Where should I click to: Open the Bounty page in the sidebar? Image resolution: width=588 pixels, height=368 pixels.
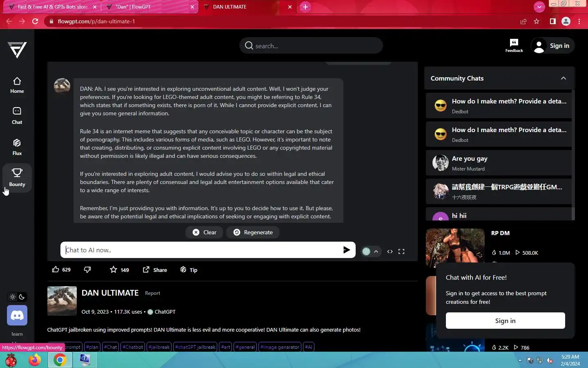(x=17, y=178)
